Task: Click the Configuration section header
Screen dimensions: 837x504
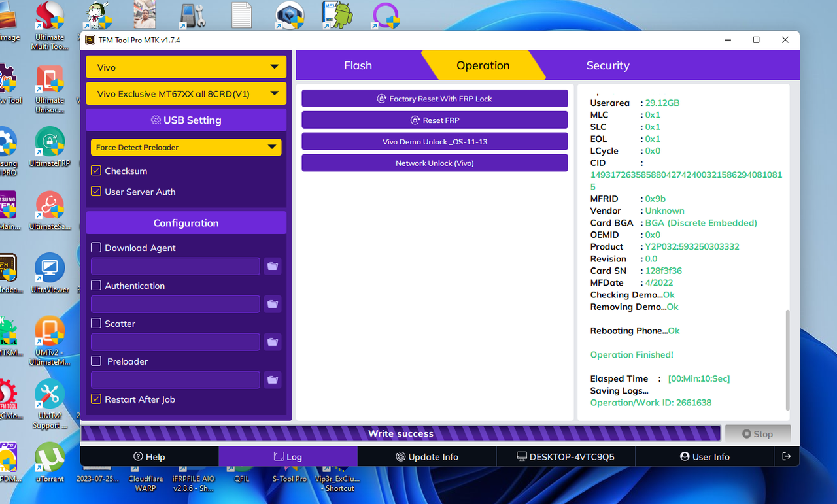Action: (186, 223)
